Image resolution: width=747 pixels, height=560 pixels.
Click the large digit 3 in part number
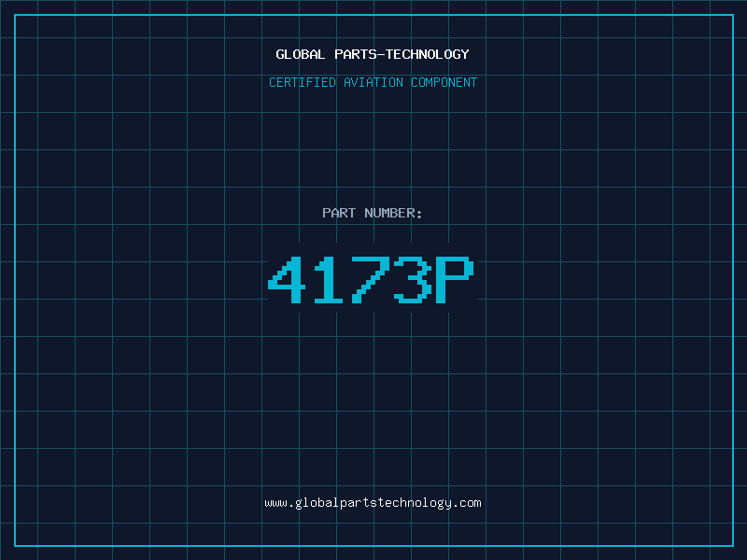413,279
